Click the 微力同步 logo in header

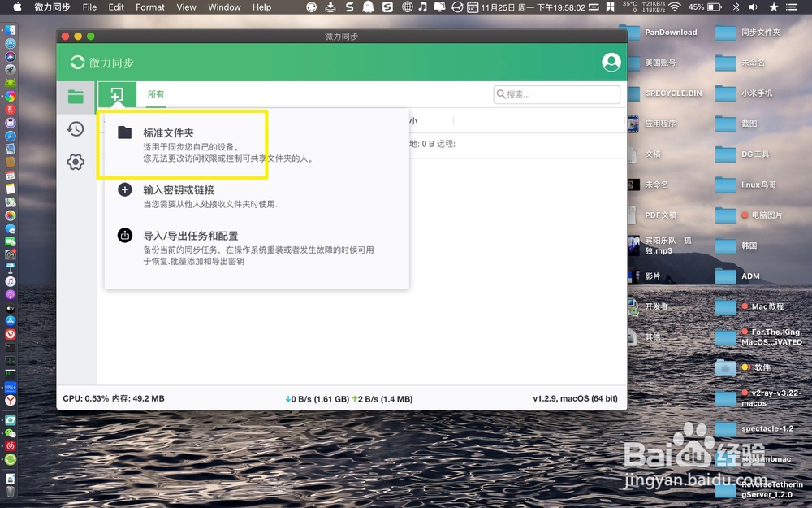point(102,63)
